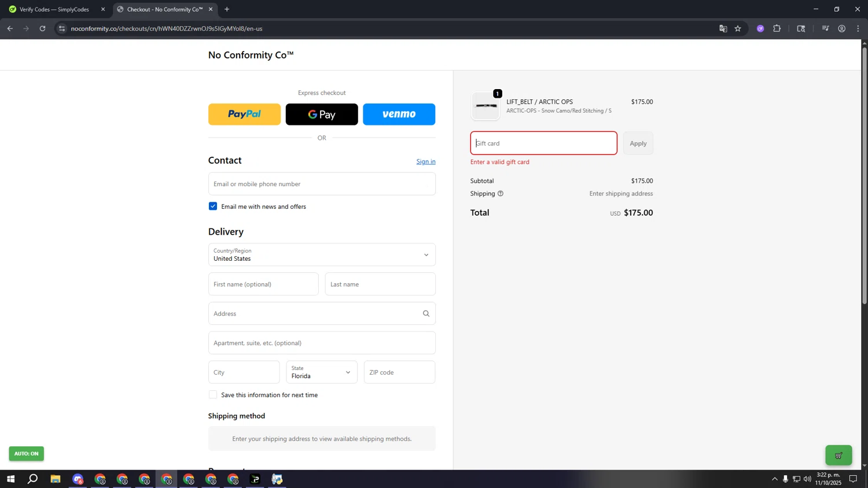Viewport: 868px width, 488px height.
Task: Open PyCharm-style black icon in taskbar
Action: (x=255, y=479)
